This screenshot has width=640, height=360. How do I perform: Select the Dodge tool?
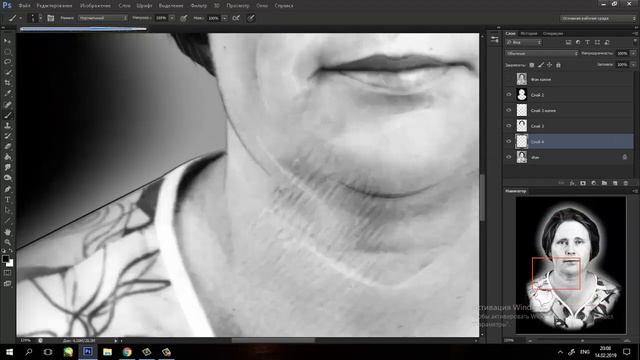7,178
